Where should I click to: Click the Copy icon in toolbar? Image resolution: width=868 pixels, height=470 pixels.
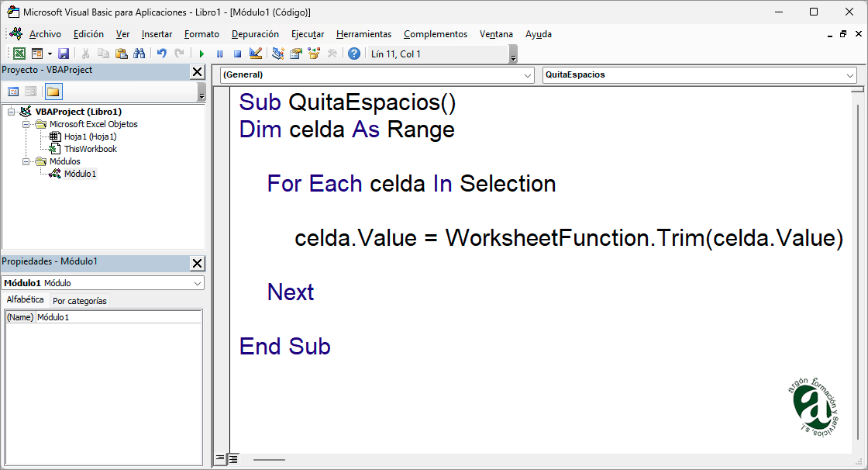point(103,54)
